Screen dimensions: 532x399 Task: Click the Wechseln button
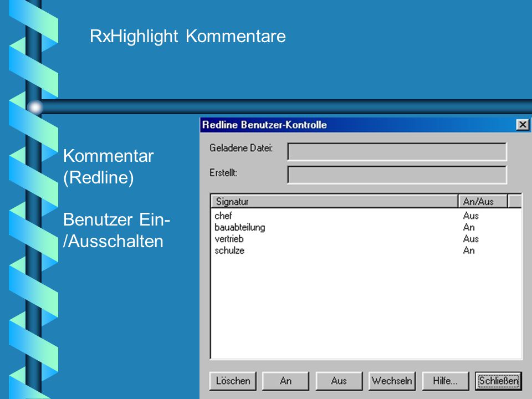pos(392,381)
